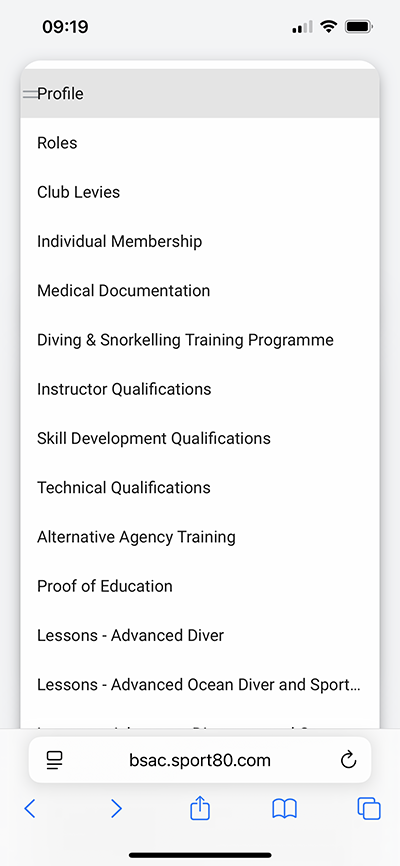The image size is (400, 866).
Task: Tap Safari's back arrow
Action: [x=30, y=809]
